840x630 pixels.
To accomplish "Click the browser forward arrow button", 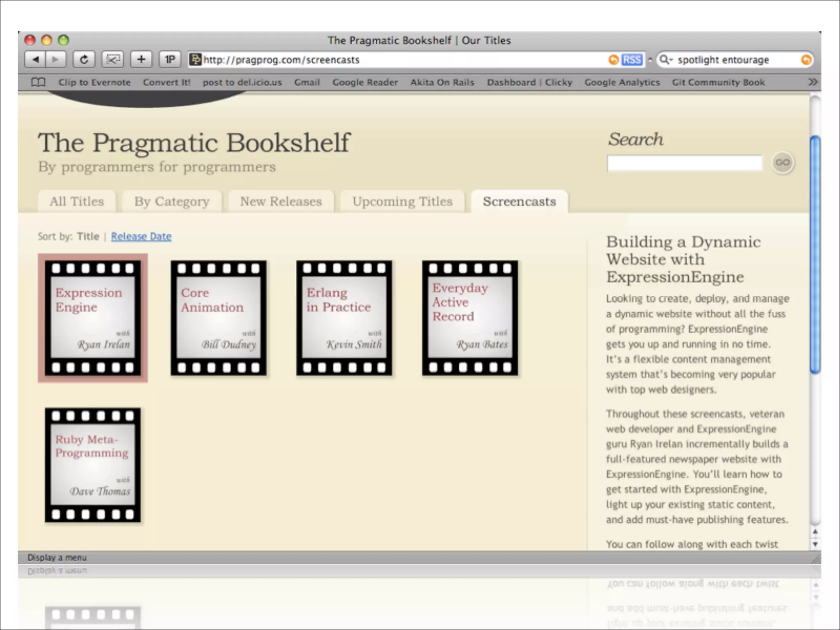I will tap(55, 59).
